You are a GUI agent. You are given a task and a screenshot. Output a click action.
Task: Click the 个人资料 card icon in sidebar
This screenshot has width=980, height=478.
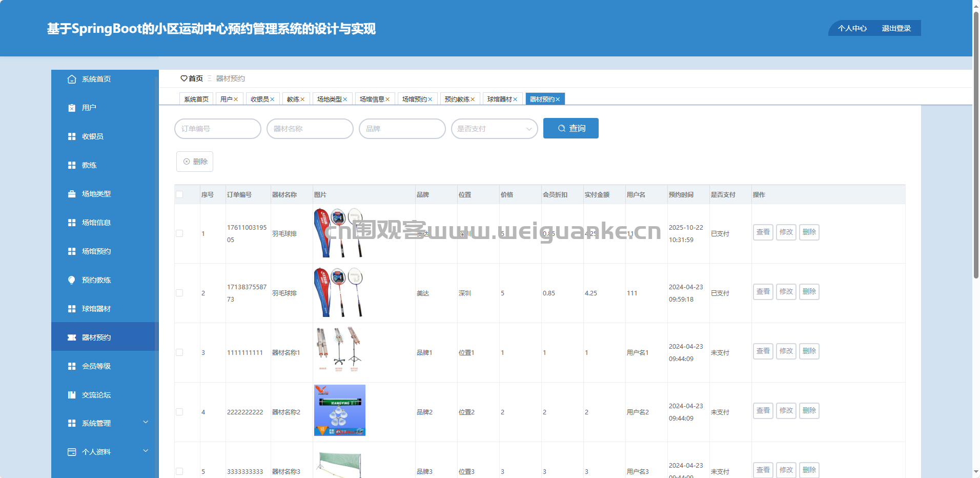[72, 452]
